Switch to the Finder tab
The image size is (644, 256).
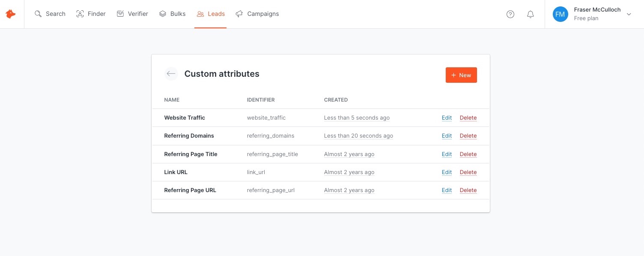point(91,14)
